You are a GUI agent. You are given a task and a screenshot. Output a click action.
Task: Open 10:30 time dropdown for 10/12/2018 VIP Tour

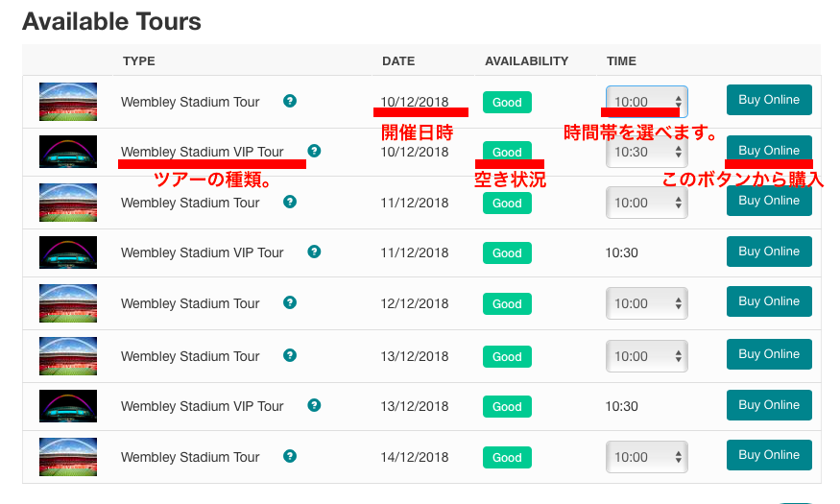pyautogui.click(x=646, y=152)
